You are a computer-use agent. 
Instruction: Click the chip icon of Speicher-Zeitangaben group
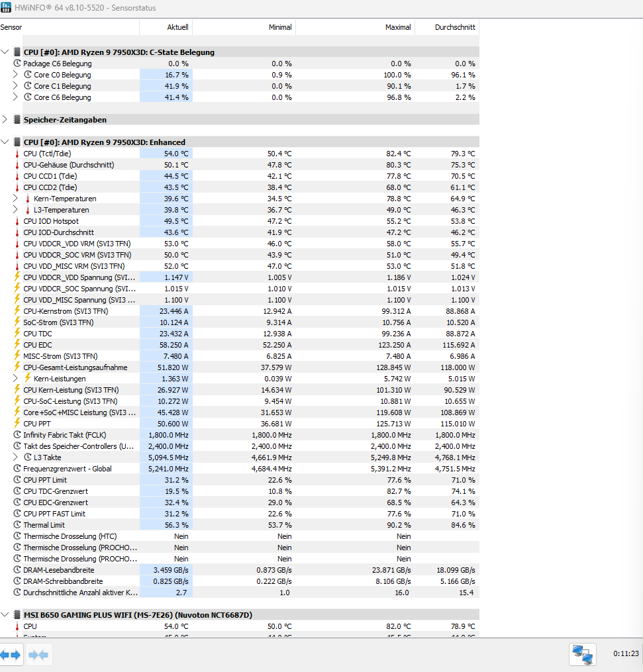click(17, 120)
